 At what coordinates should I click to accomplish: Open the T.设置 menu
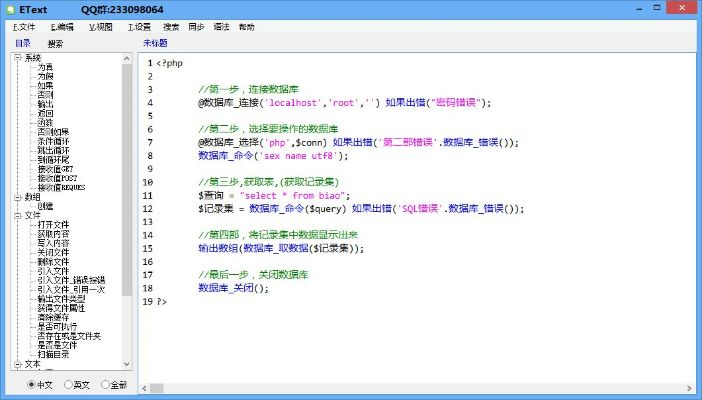(x=139, y=27)
